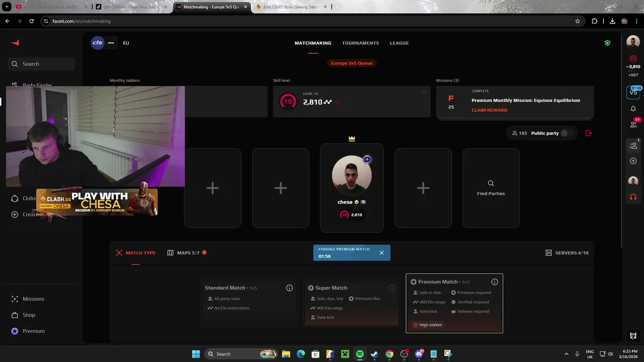Open chat icon at bottom right
Image resolution: width=644 pixels, height=362 pixels.
click(x=633, y=336)
